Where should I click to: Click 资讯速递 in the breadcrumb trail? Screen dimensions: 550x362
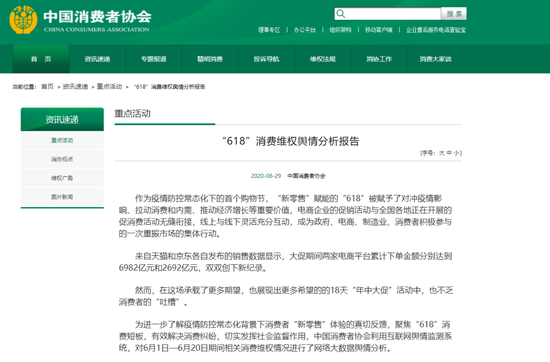(x=75, y=87)
